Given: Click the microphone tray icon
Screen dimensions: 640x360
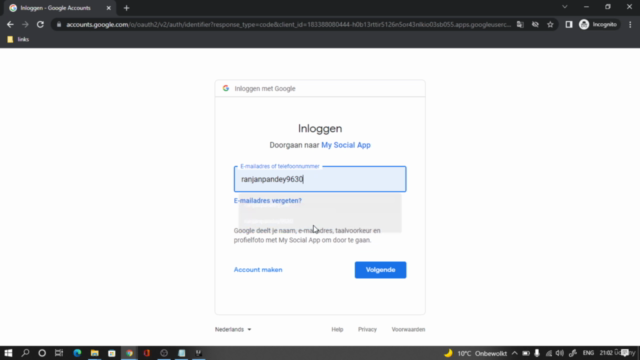Looking at the screenshot, I should (537, 353).
